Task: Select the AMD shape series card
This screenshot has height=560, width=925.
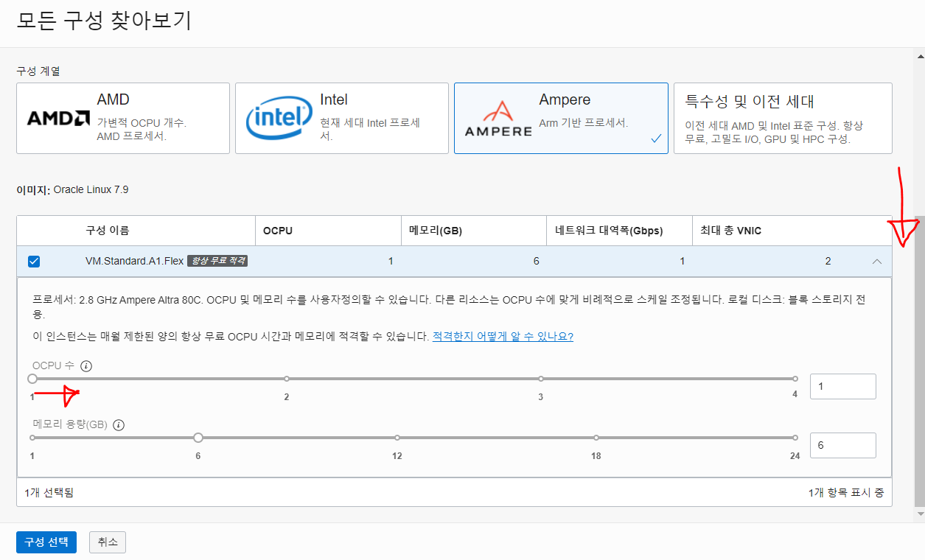Action: [123, 118]
